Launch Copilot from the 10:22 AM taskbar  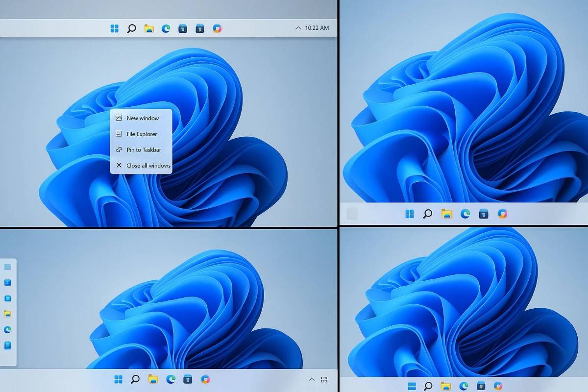pyautogui.click(x=217, y=28)
